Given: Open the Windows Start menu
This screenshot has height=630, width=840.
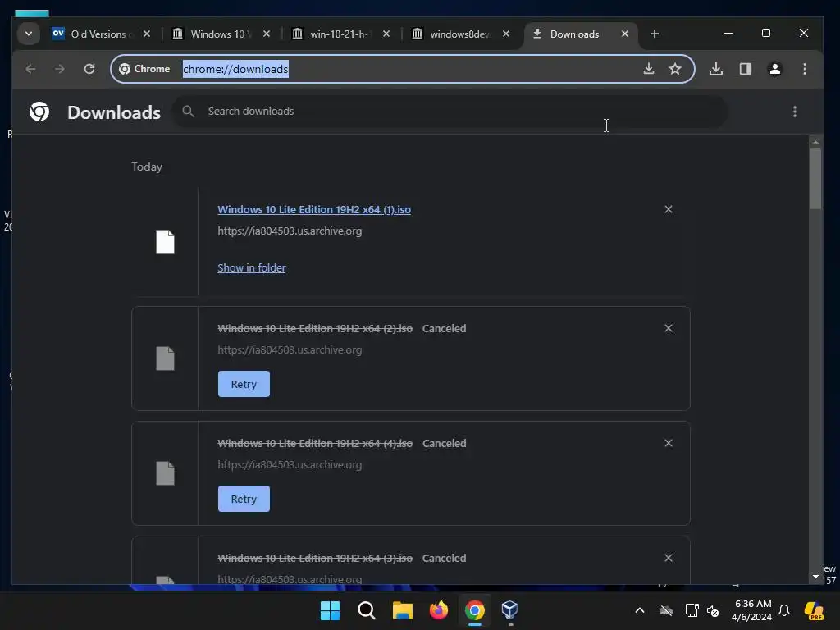Looking at the screenshot, I should (x=330, y=610).
